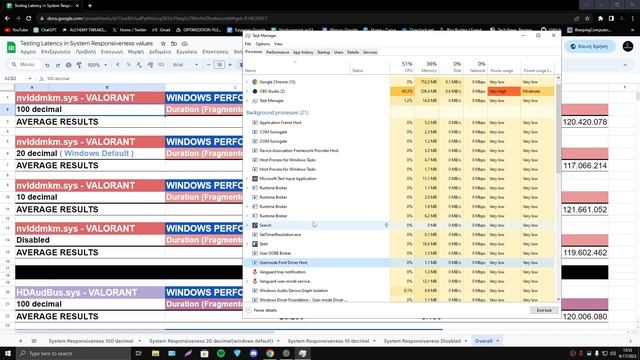
Task: Sort processes by CPU column header
Action: (402, 67)
